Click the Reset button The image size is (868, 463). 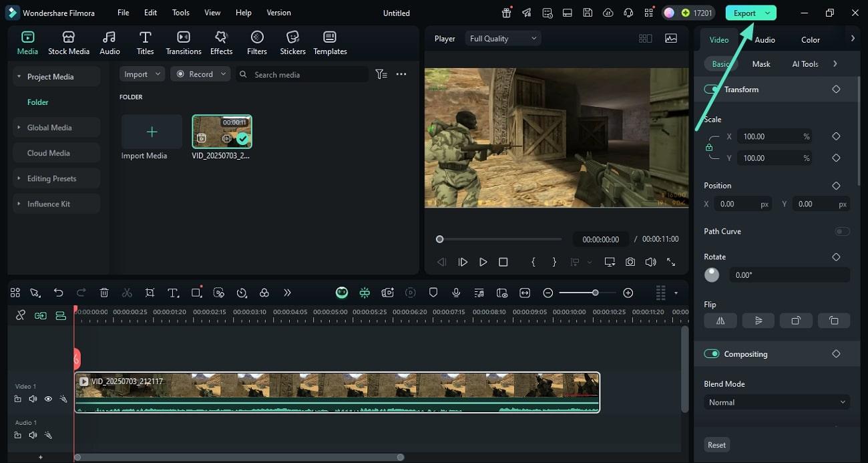click(716, 445)
